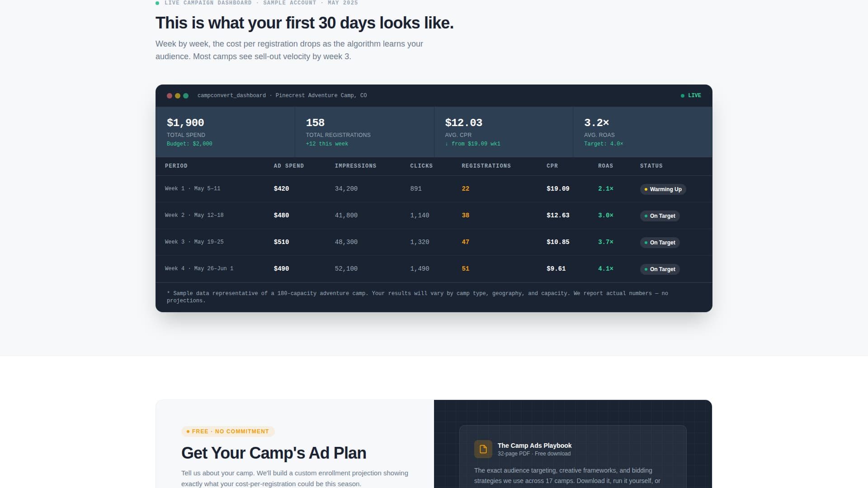Click the $510 ad spend value
Screen dimensions: 868x488
281,242
